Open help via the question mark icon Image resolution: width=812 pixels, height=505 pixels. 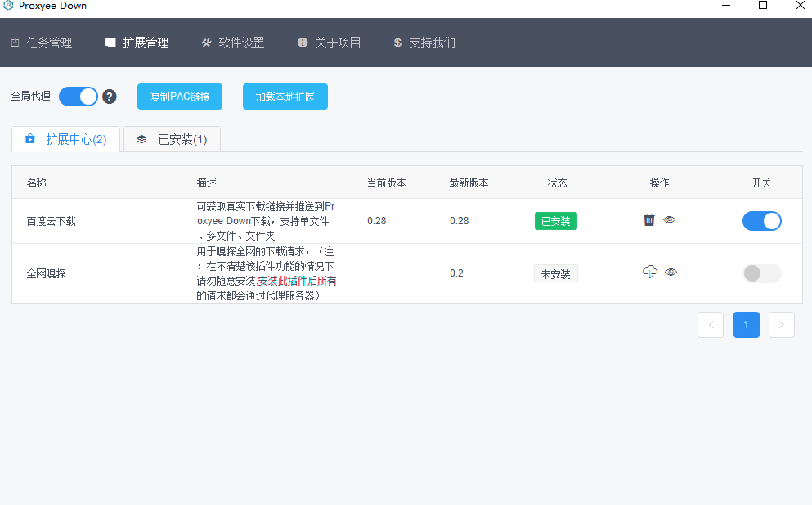pyautogui.click(x=110, y=96)
